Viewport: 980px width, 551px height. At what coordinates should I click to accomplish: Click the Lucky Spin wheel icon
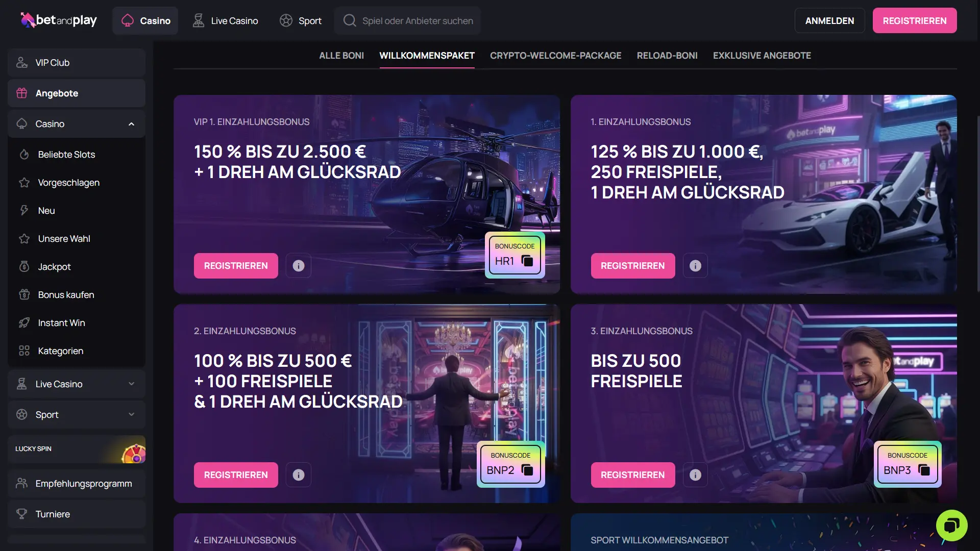134,450
